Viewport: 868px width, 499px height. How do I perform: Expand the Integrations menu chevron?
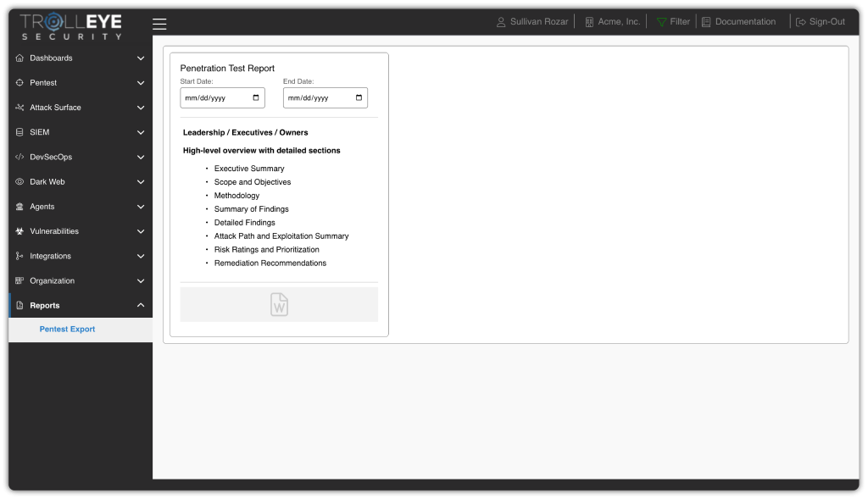click(141, 257)
